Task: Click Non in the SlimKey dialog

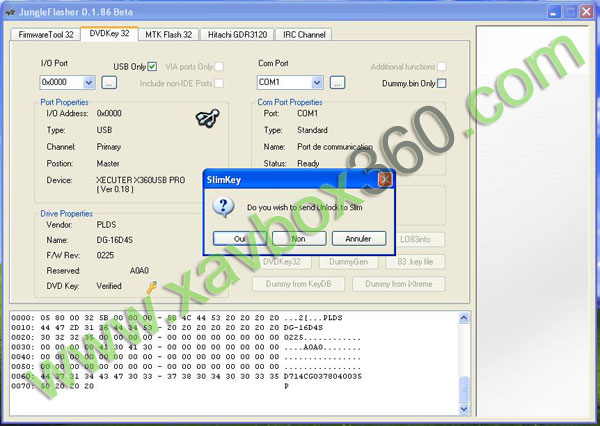Action: click(x=299, y=239)
